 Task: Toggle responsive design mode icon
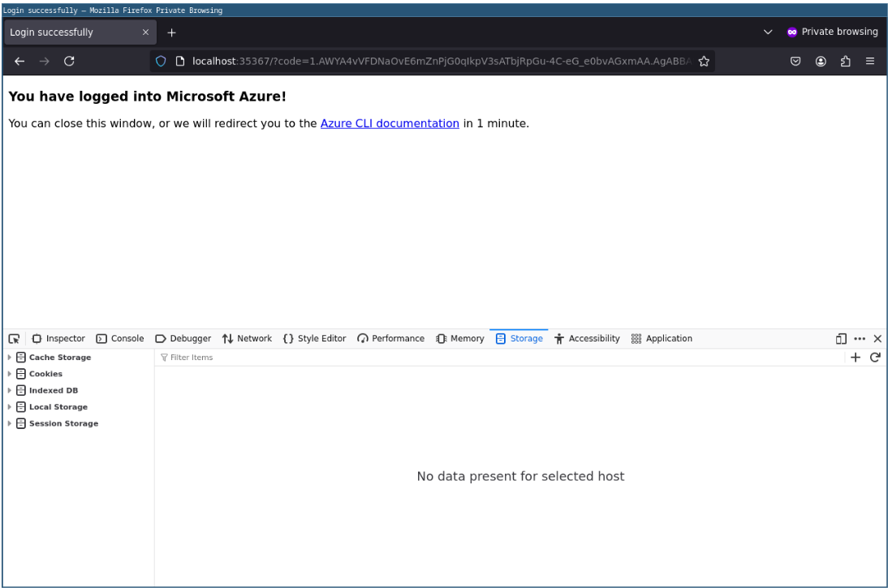pyautogui.click(x=841, y=339)
